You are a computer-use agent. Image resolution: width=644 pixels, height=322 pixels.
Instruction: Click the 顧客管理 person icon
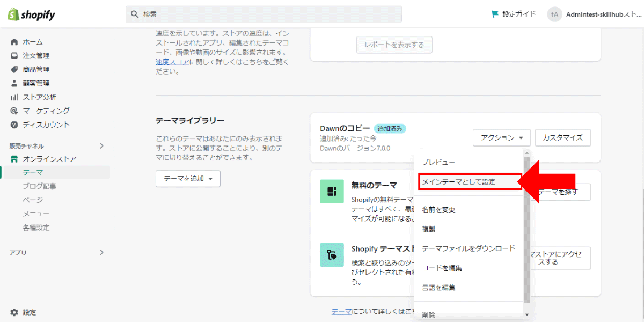pyautogui.click(x=14, y=83)
